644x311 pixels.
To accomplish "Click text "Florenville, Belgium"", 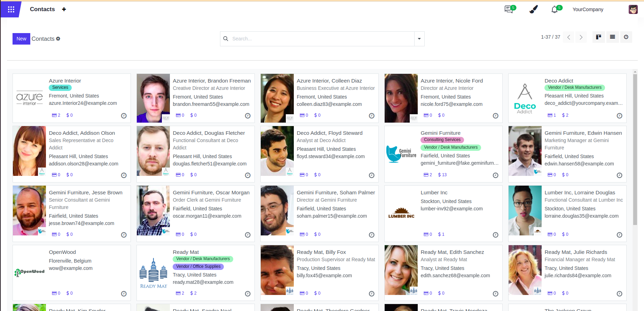I will (x=70, y=261).
